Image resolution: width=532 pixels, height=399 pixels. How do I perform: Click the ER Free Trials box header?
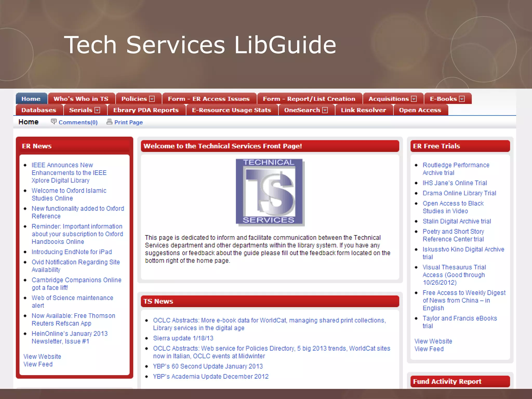[x=460, y=146]
